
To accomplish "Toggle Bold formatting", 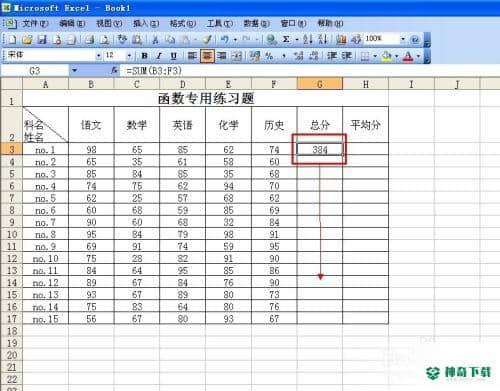I will 144,56.
